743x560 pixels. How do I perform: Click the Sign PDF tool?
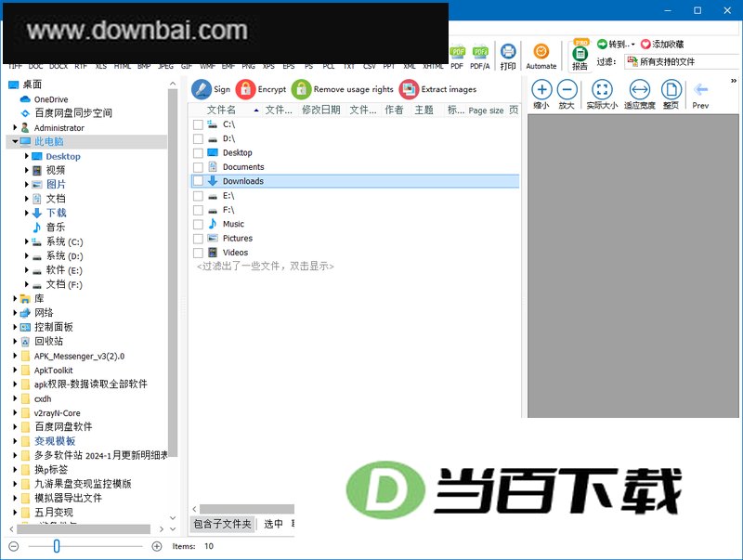point(211,89)
